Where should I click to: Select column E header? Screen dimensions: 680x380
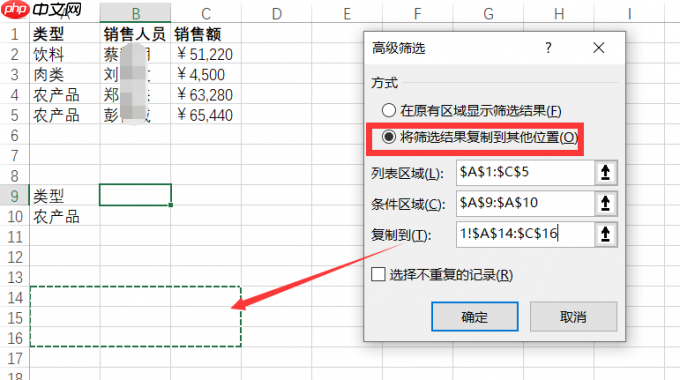347,13
